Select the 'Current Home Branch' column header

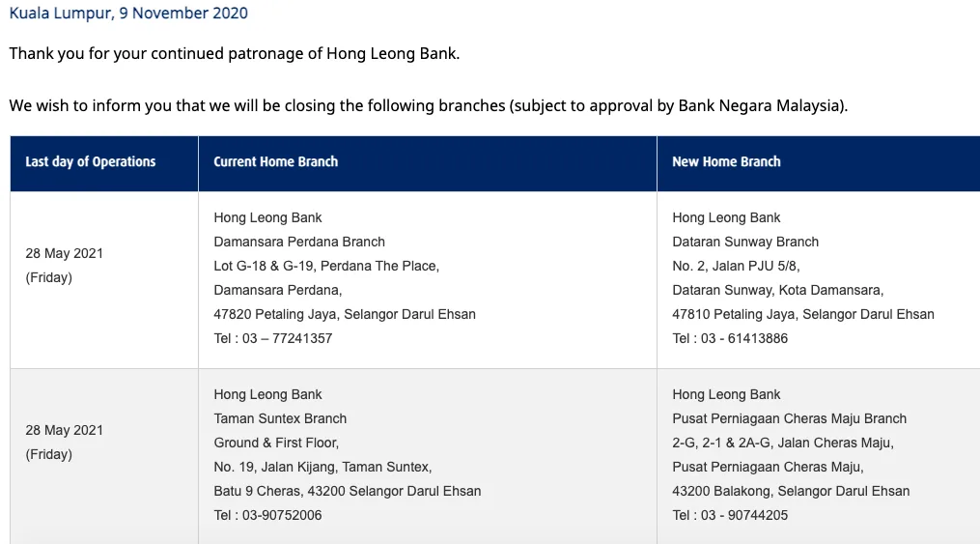pyautogui.click(x=276, y=162)
